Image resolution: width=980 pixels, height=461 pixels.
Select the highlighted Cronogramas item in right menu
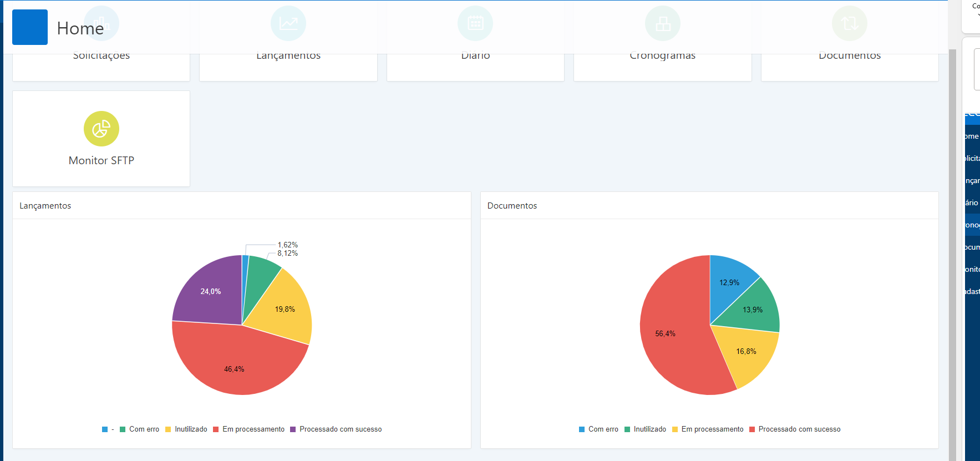(972, 225)
